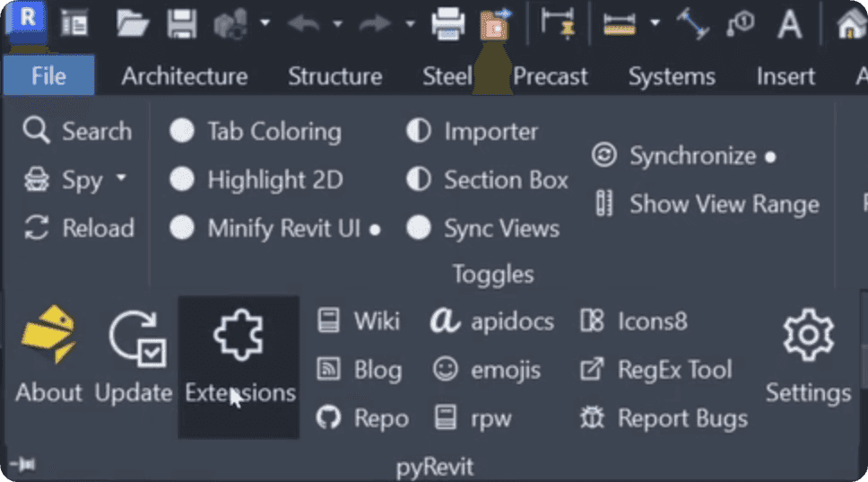868x482 pixels.
Task: Open the Undo history dropdown arrow
Action: 337,24
